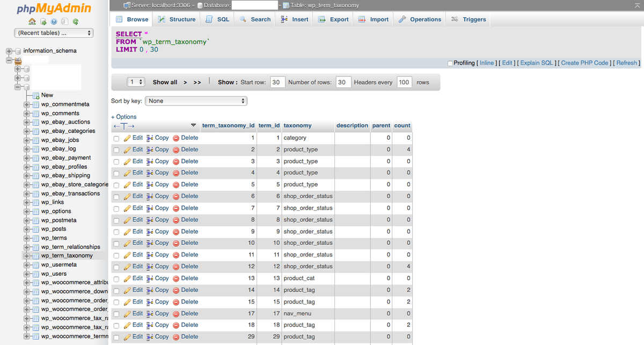Switch to the SQL tab
Viewport: 644px width, 345px height.
pos(217,19)
